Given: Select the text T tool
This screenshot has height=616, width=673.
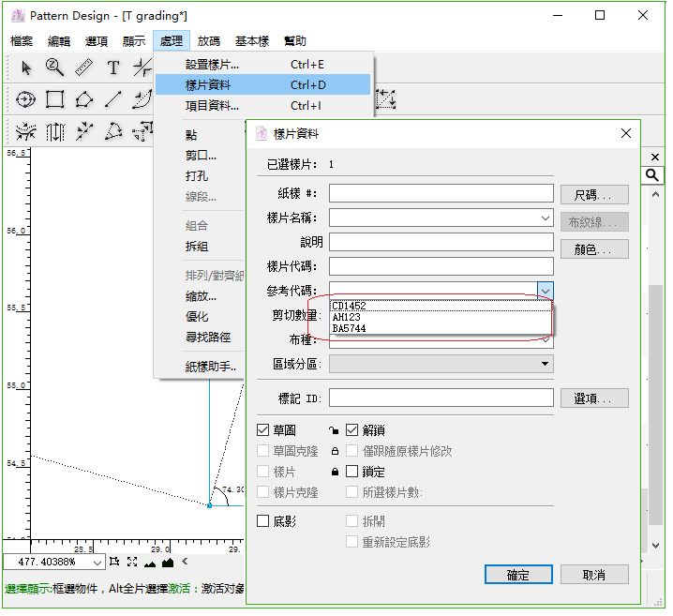Looking at the screenshot, I should 113,68.
